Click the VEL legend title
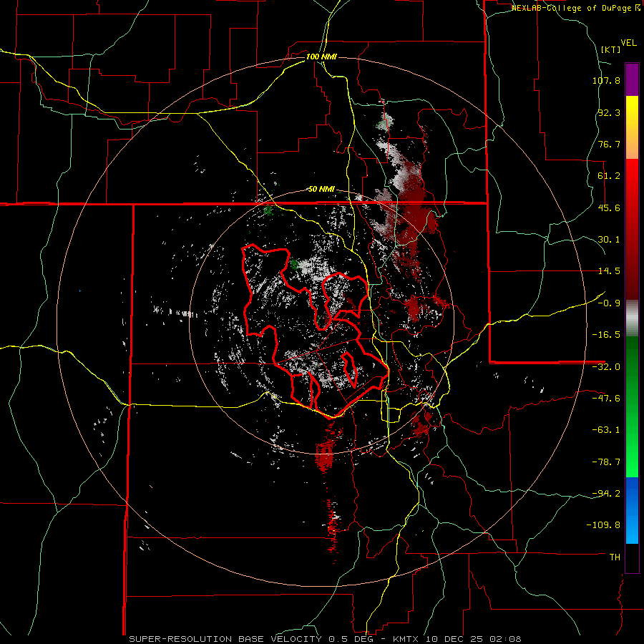 (x=628, y=43)
